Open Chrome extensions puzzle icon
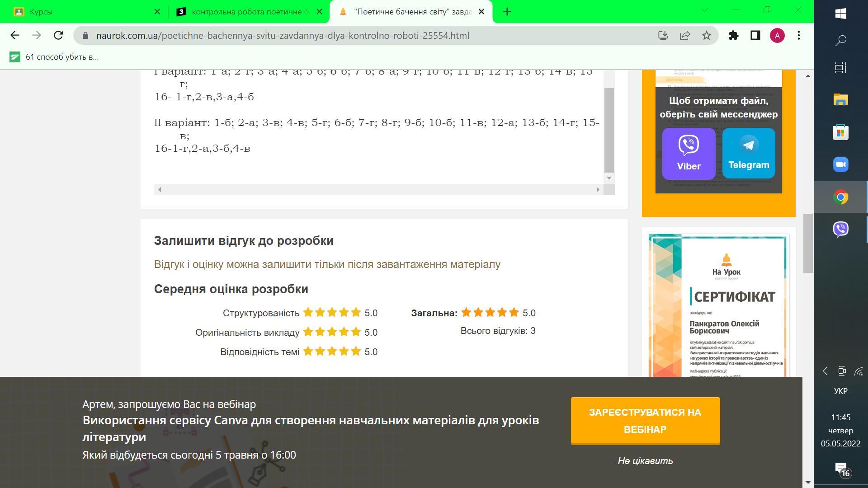The height and width of the screenshot is (488, 868). tap(733, 36)
